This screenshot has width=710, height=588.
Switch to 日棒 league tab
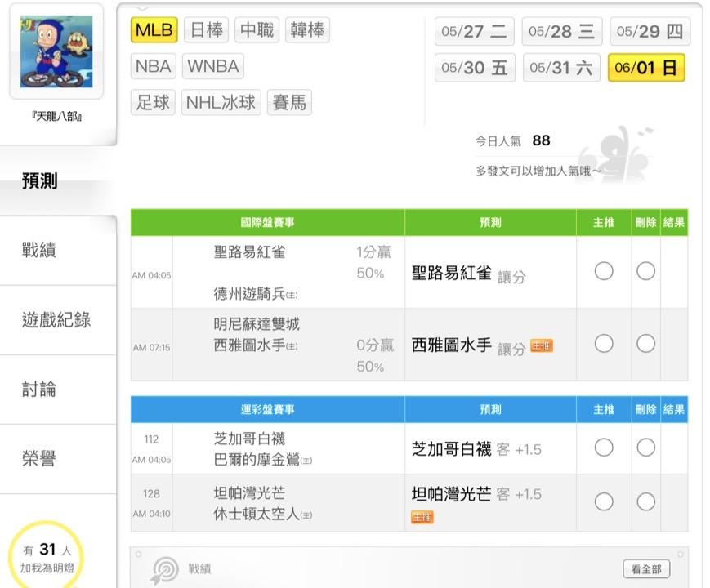coord(207,30)
